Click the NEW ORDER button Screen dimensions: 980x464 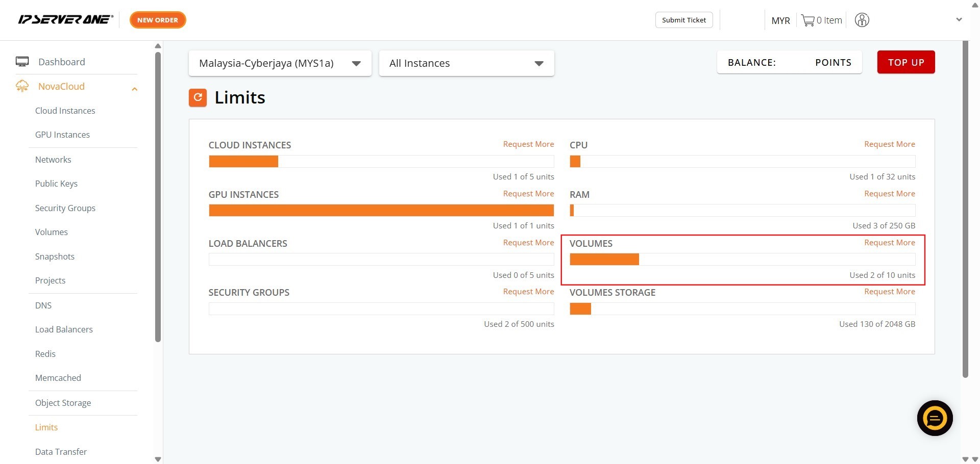(158, 20)
